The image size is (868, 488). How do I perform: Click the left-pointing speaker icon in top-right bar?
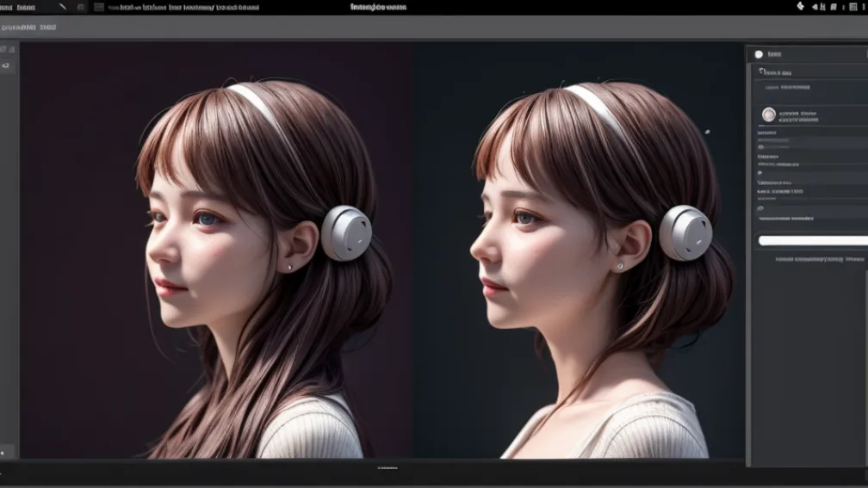pyautogui.click(x=815, y=7)
